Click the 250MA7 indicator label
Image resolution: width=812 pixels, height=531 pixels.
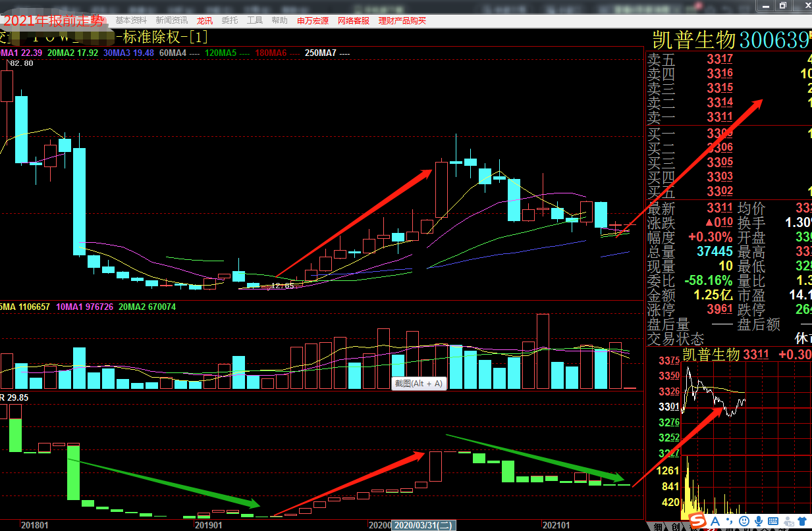(327, 53)
